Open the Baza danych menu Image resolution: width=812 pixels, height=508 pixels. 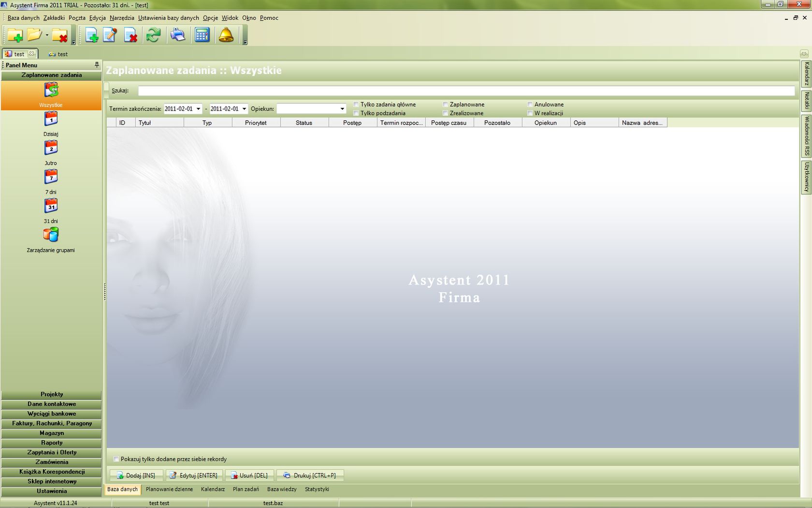point(23,18)
